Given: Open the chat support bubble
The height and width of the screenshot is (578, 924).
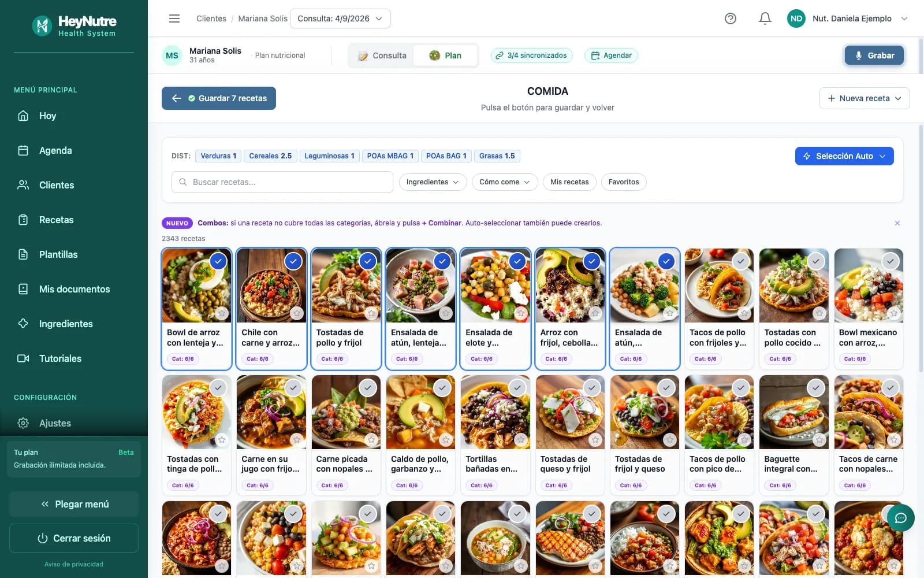Looking at the screenshot, I should 901,518.
